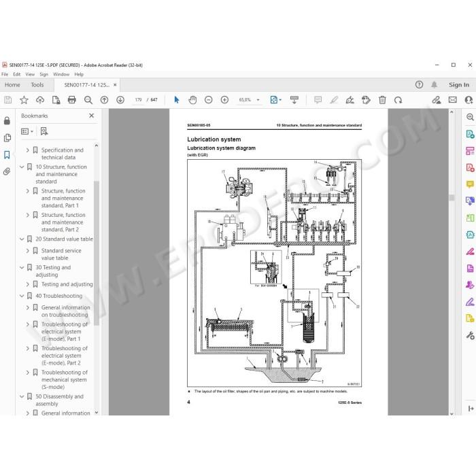The image size is (476, 476).
Task: Add the document to starred files
Action: point(24,100)
